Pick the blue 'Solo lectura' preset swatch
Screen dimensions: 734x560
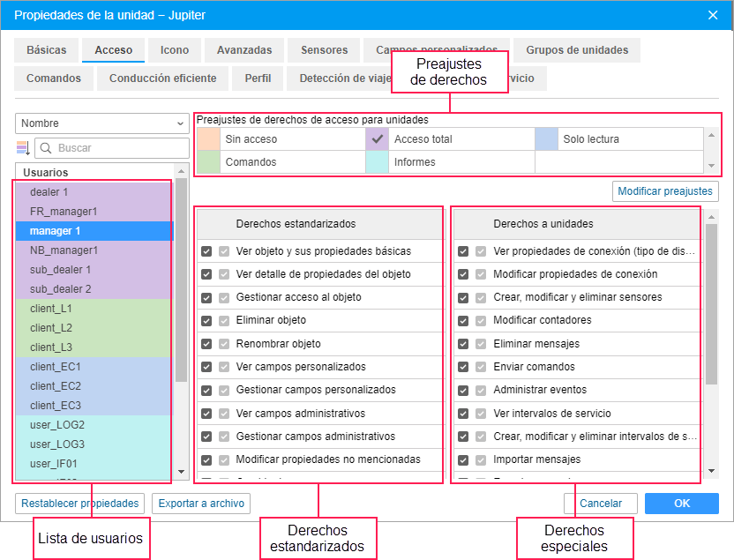546,139
